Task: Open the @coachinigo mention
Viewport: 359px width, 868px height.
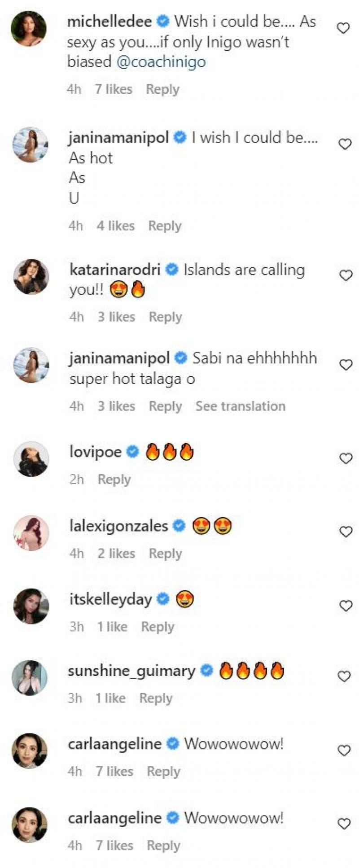Action: pyautogui.click(x=161, y=62)
